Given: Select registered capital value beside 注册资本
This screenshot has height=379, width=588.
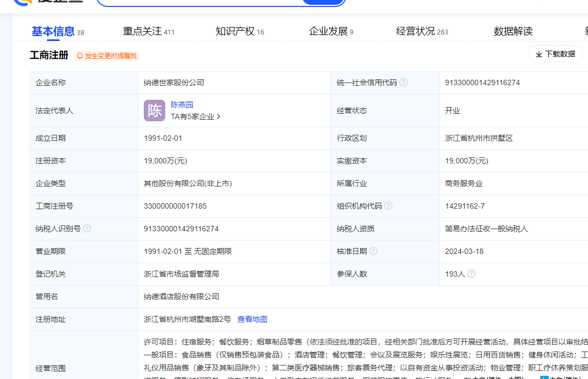Looking at the screenshot, I should coord(165,161).
